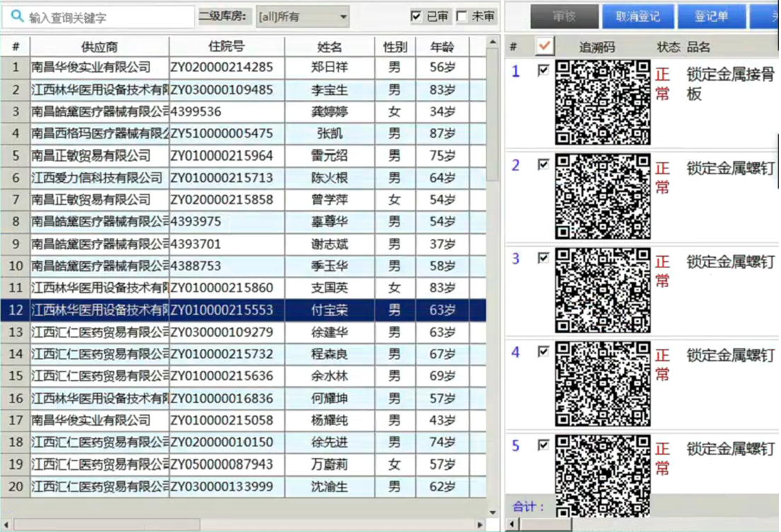Click the search magnifier icon

coord(17,16)
